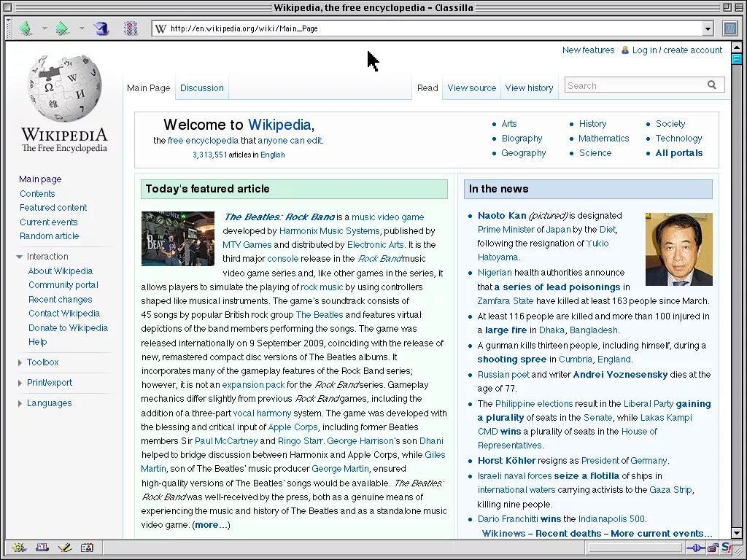Open the New features link
Image resolution: width=747 pixels, height=560 pixels.
point(589,50)
